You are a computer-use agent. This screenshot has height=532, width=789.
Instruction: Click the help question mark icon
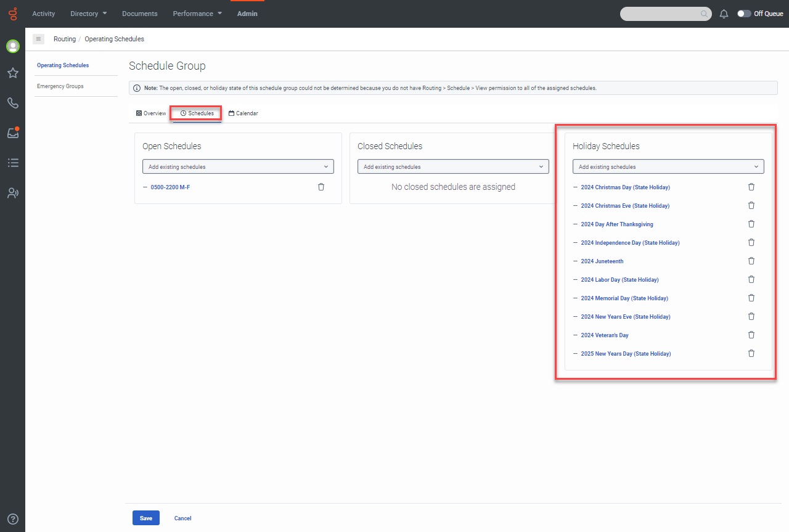(x=12, y=519)
